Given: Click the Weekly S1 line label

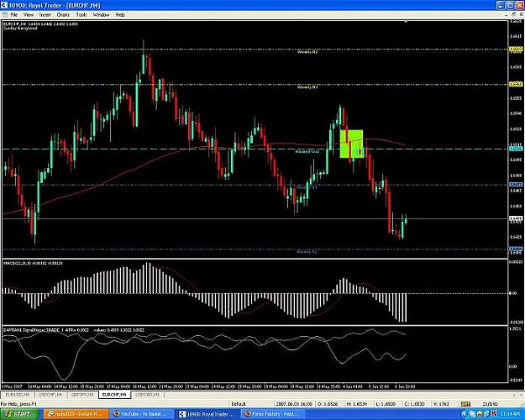Looking at the screenshot, I should pyautogui.click(x=307, y=187).
